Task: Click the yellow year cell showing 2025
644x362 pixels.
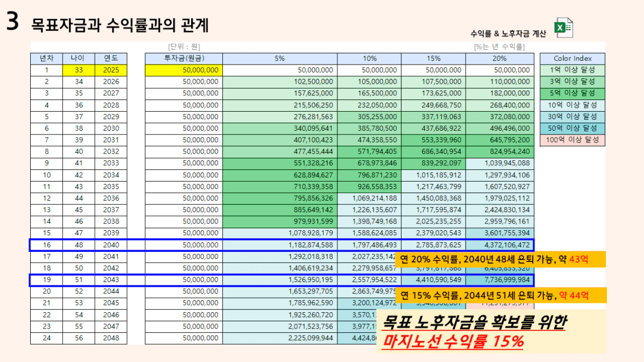Action: pyautogui.click(x=111, y=70)
